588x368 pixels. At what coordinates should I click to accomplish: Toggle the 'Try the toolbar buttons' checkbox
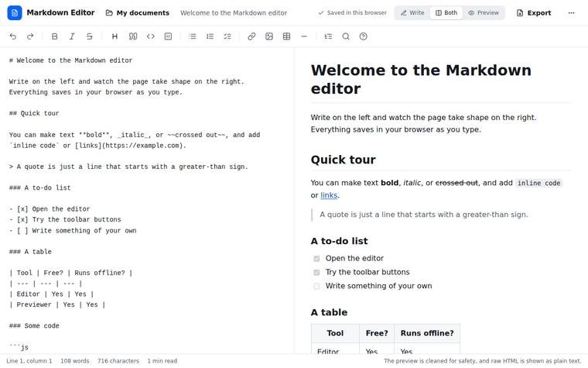click(316, 272)
